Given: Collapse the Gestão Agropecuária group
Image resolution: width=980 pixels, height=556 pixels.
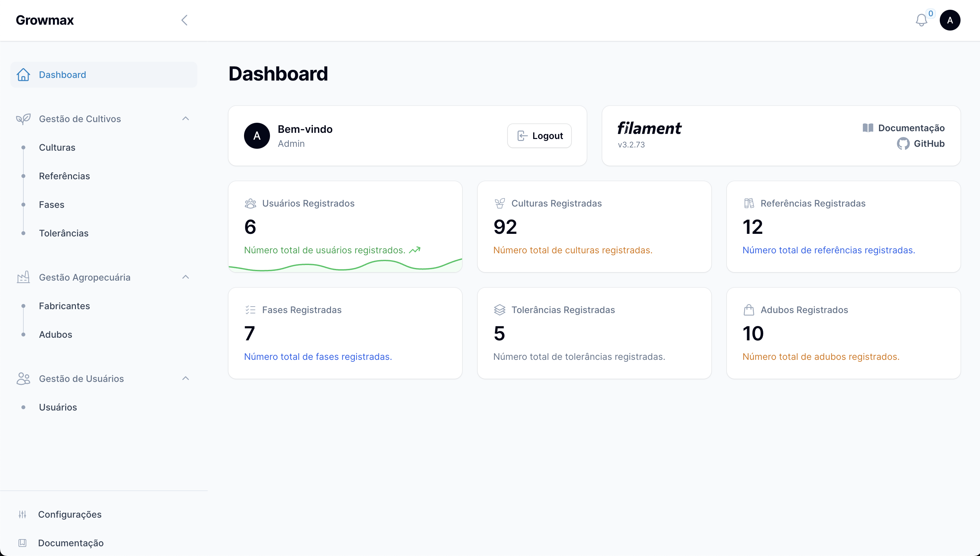Looking at the screenshot, I should click(185, 277).
